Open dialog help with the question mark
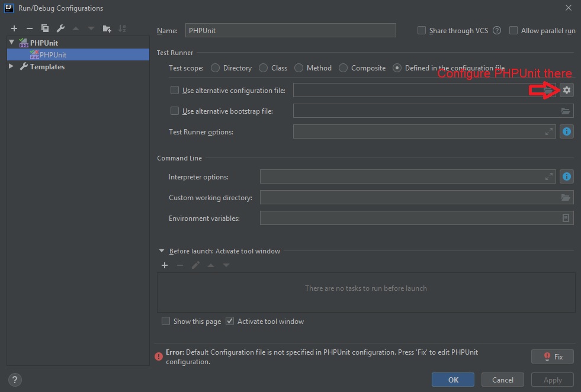This screenshot has height=392, width=581. (x=15, y=380)
